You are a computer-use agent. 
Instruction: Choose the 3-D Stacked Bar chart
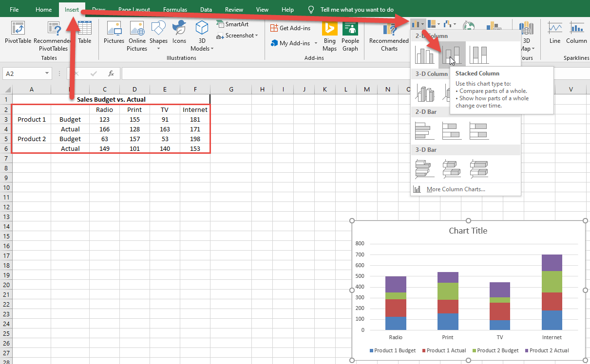(x=452, y=169)
